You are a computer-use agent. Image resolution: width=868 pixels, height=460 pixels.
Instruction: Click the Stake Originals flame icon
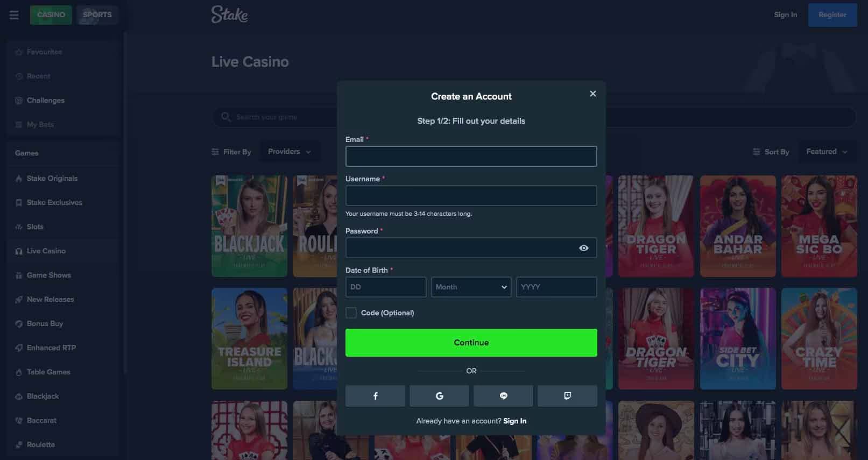pyautogui.click(x=19, y=179)
